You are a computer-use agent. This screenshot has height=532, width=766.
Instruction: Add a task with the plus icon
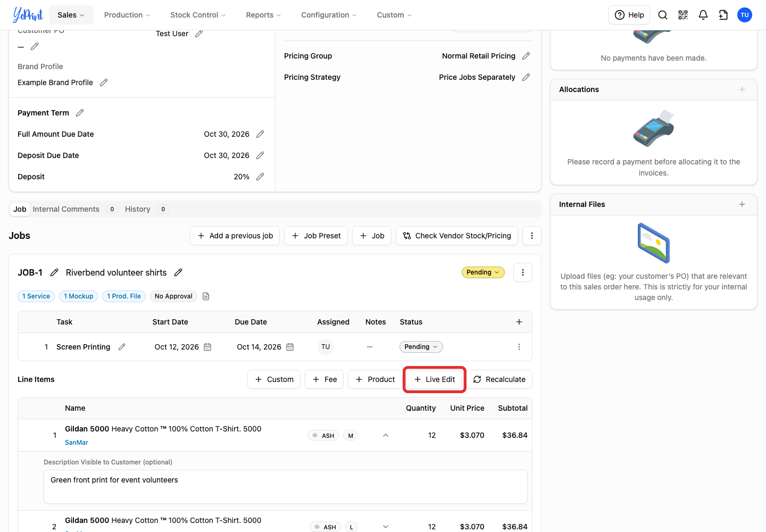pyautogui.click(x=519, y=322)
